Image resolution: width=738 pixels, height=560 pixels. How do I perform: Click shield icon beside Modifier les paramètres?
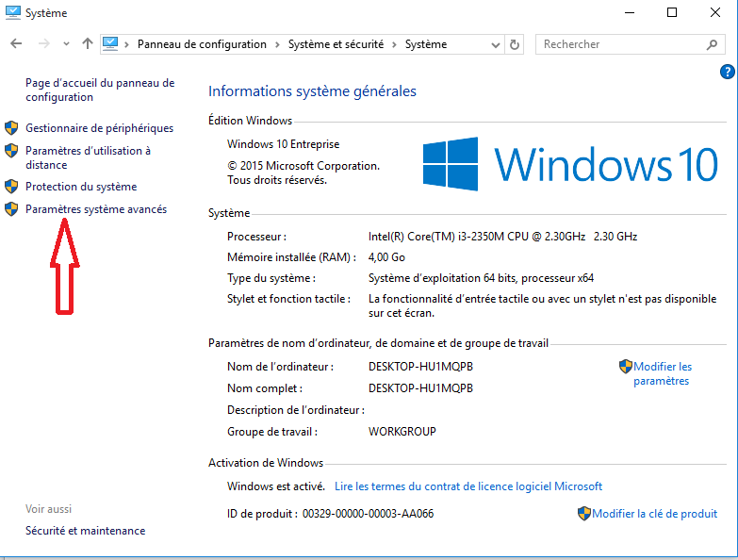pos(626,366)
